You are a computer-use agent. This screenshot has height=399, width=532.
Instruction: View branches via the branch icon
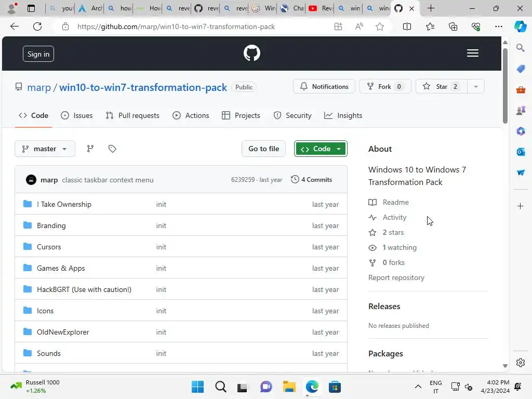pos(90,149)
